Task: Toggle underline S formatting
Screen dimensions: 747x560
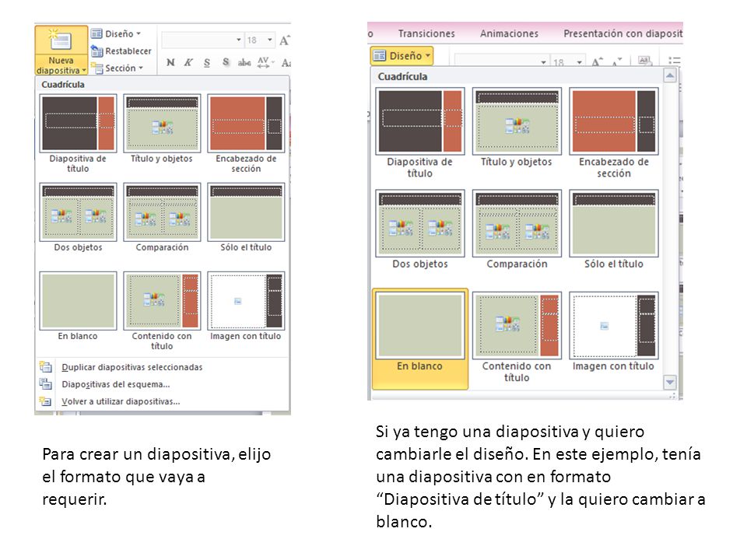Action: click(x=207, y=62)
